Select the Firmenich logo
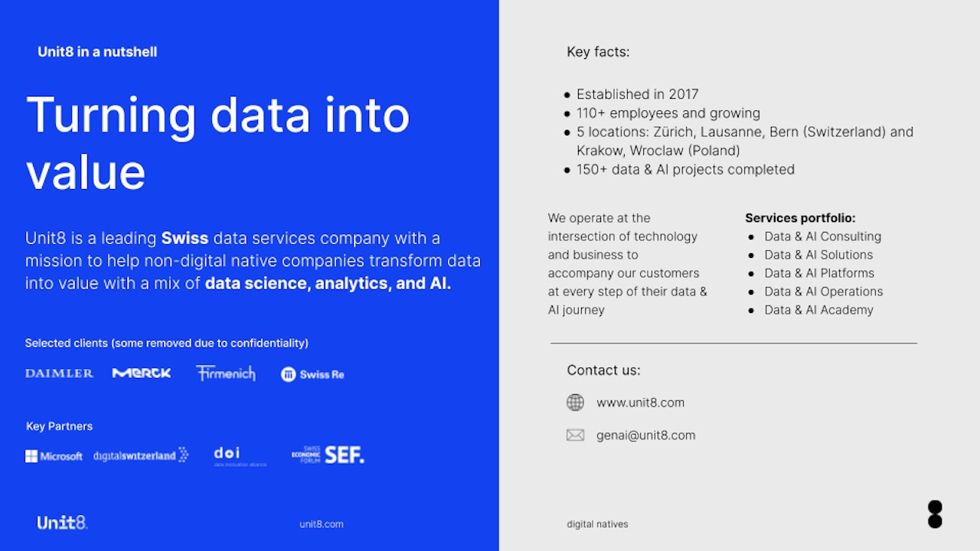The image size is (980, 551). (225, 373)
